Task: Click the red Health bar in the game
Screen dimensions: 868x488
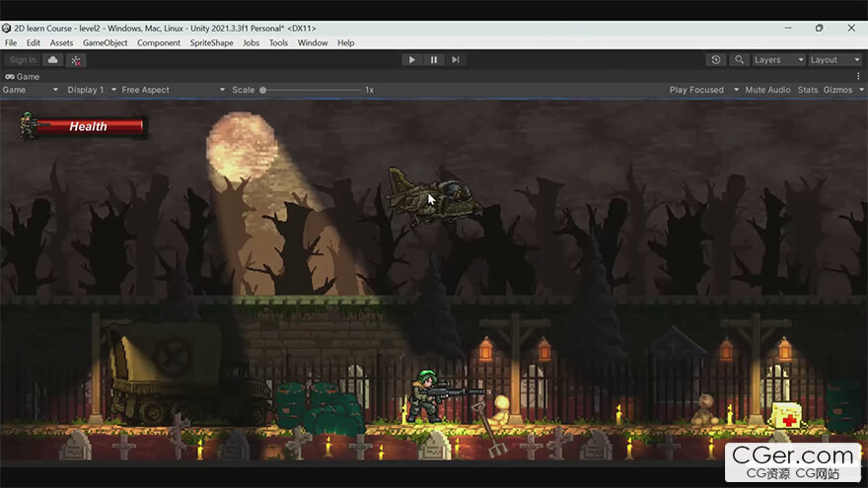Action: click(x=90, y=127)
